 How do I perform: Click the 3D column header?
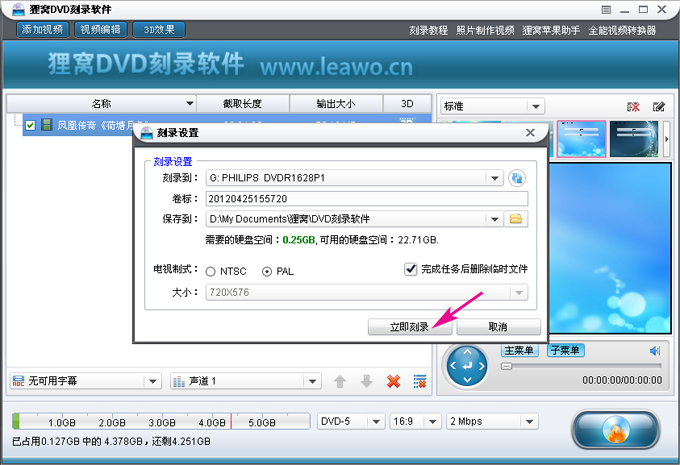[x=407, y=104]
